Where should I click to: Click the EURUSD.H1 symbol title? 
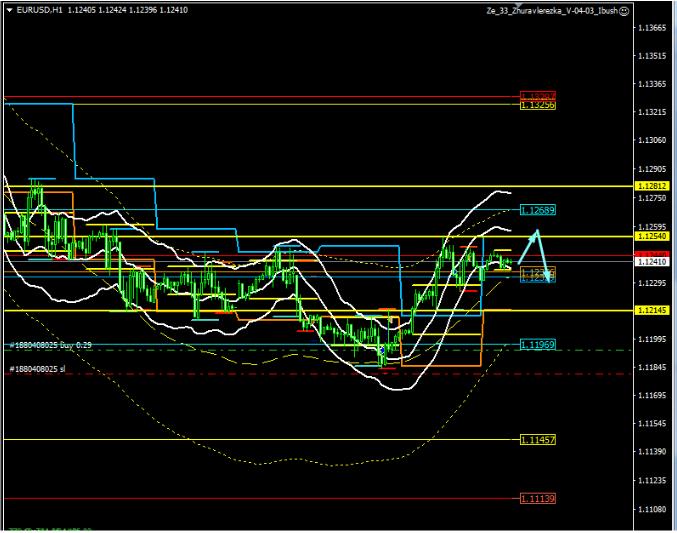[39, 10]
